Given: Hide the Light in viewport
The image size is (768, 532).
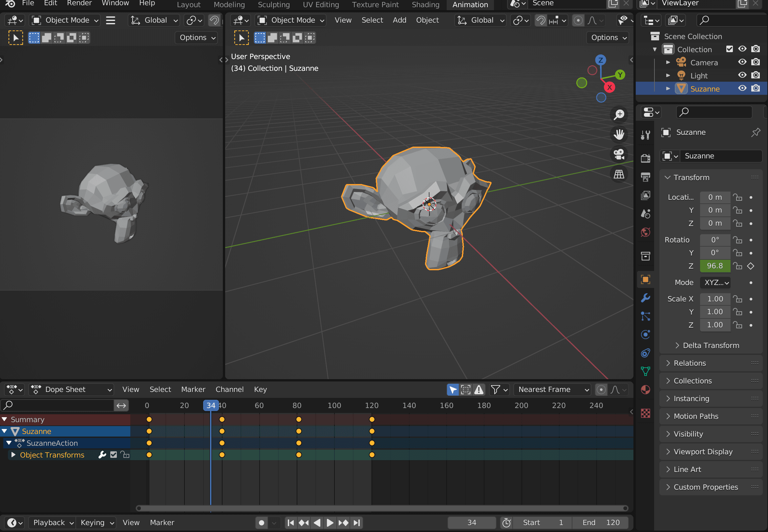Looking at the screenshot, I should [x=742, y=75].
